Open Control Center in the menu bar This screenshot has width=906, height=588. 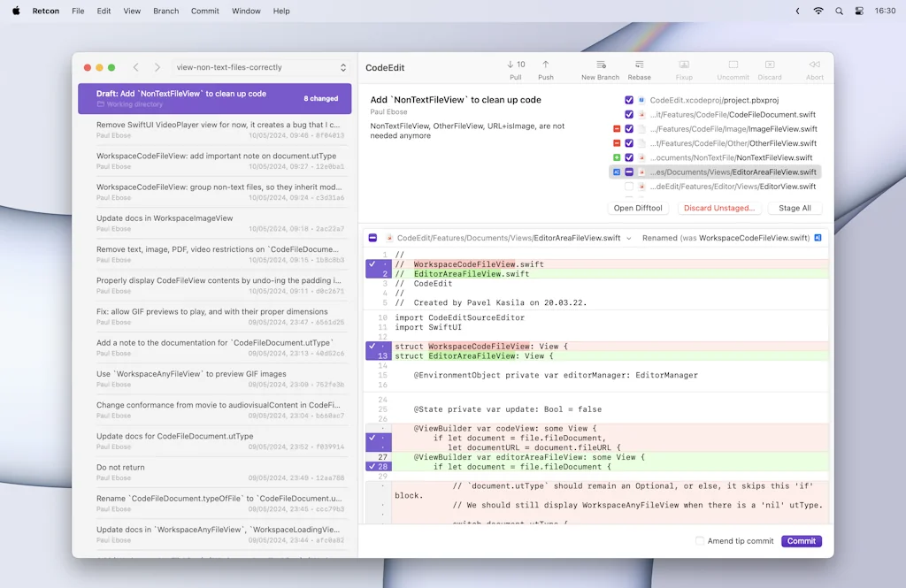(x=858, y=11)
